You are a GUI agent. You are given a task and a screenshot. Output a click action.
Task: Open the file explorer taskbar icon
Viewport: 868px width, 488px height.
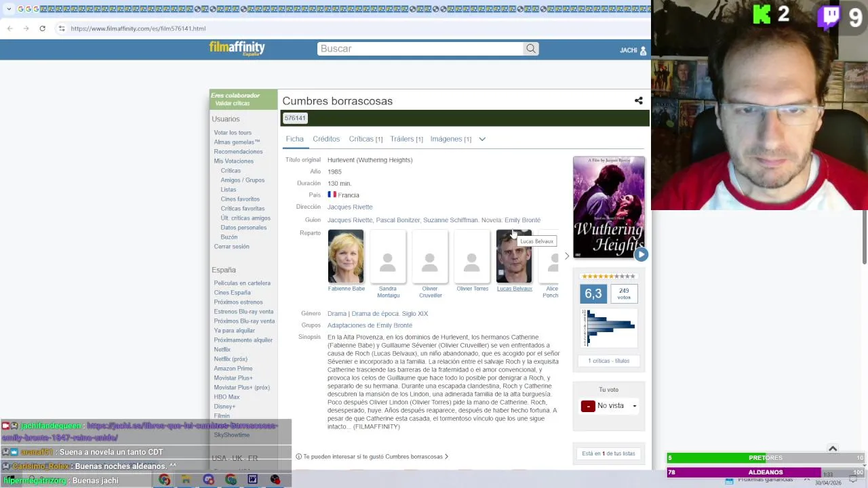(x=186, y=479)
